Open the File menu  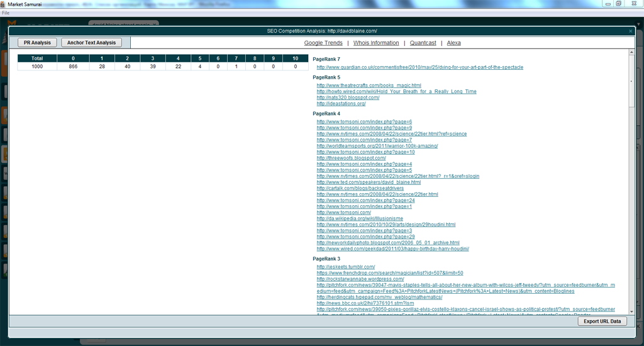point(5,13)
